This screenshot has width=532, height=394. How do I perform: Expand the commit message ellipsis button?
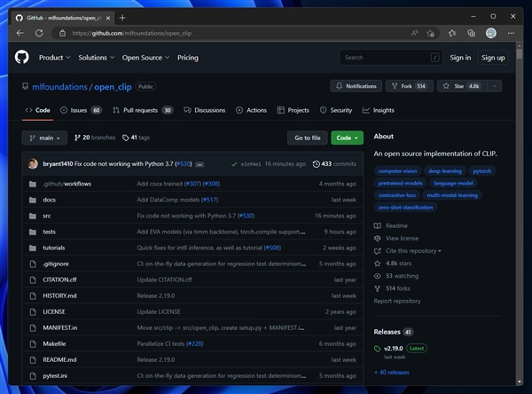tap(199, 164)
